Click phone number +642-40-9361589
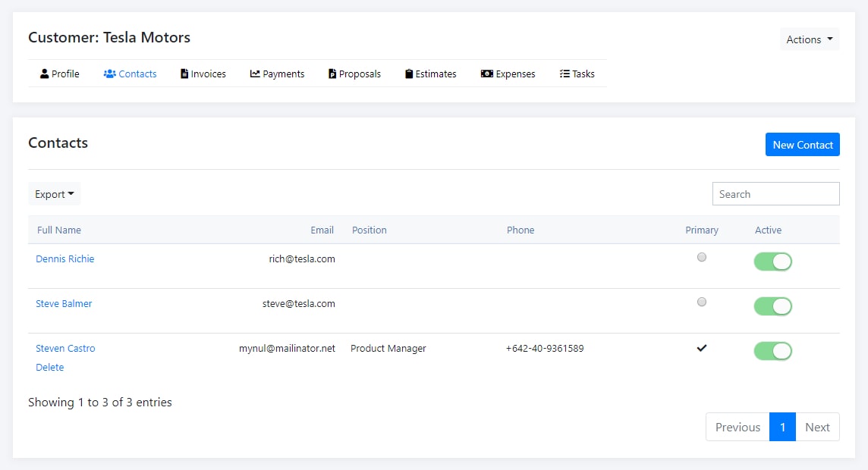The width and height of the screenshot is (868, 470). [x=545, y=349]
